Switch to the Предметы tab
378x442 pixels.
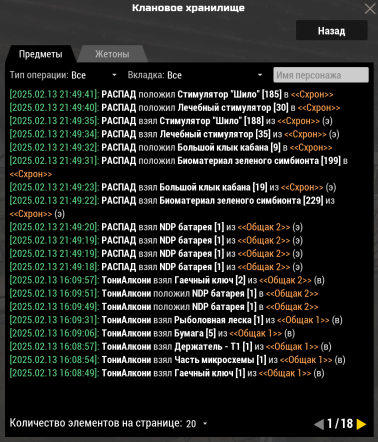coord(40,54)
